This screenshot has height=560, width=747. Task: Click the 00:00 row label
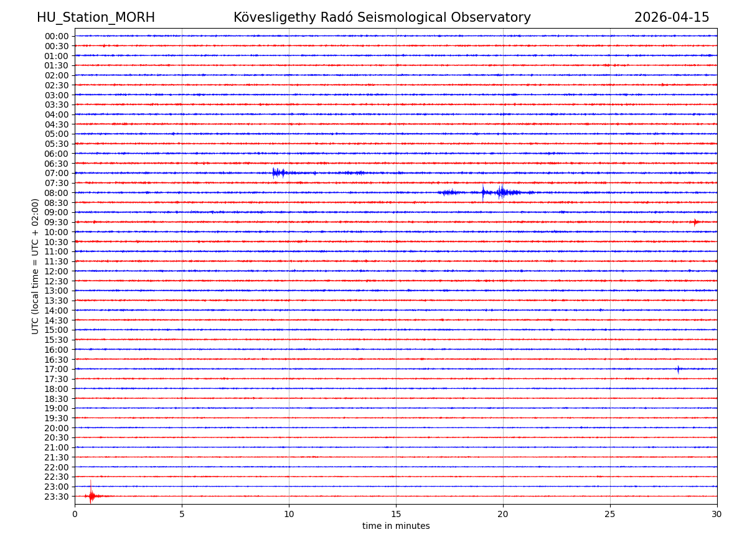coord(56,36)
